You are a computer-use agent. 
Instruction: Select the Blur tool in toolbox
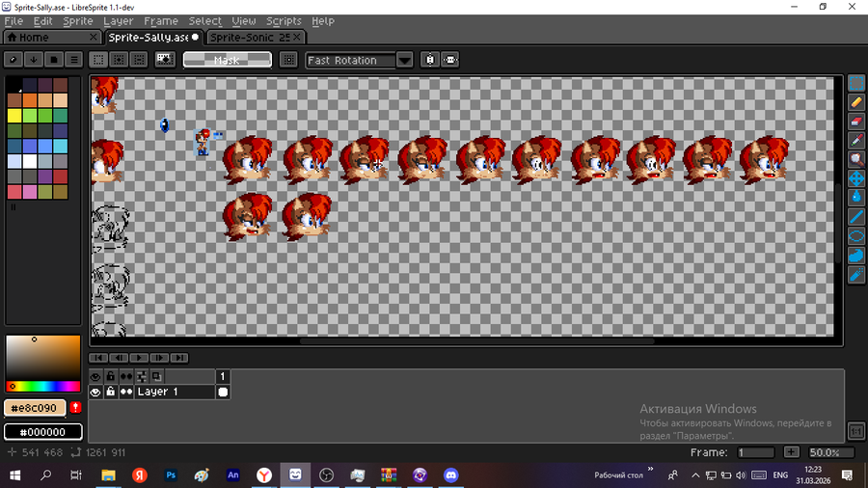pos(856,275)
